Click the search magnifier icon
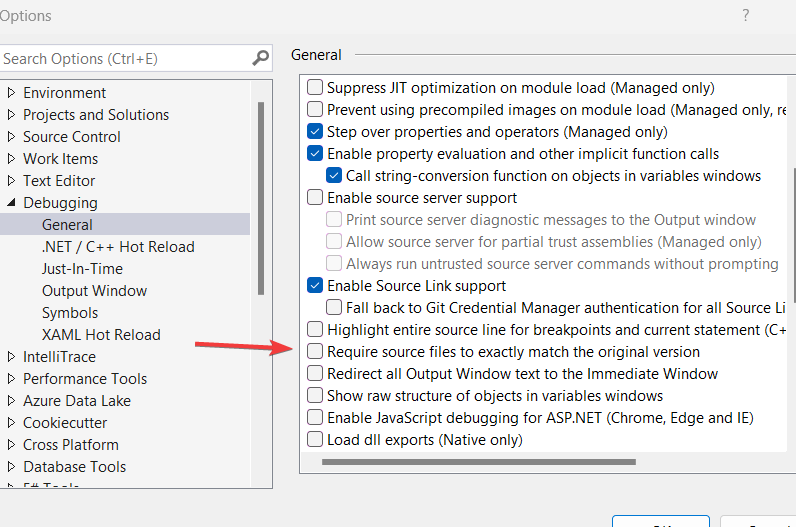Image resolution: width=796 pixels, height=527 pixels. coord(260,58)
